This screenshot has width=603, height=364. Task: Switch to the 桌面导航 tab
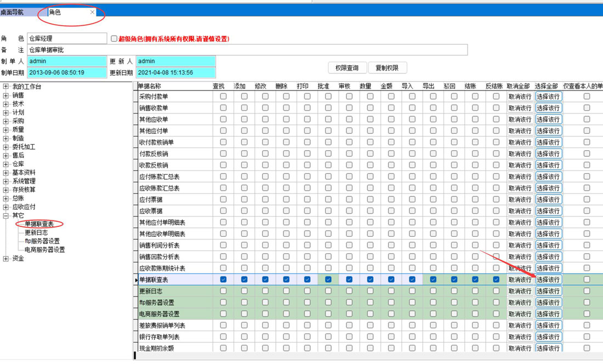12,12
